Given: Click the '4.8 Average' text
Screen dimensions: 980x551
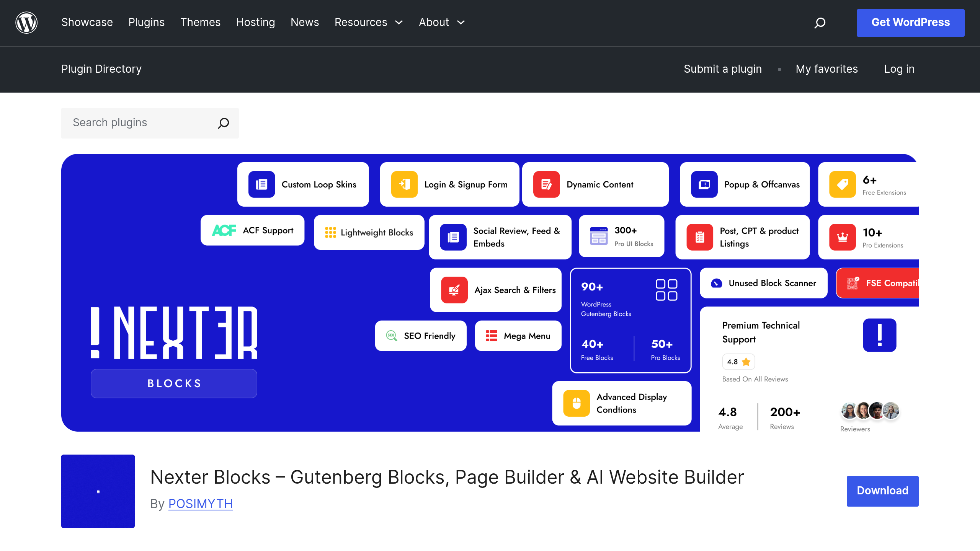Looking at the screenshot, I should point(730,418).
